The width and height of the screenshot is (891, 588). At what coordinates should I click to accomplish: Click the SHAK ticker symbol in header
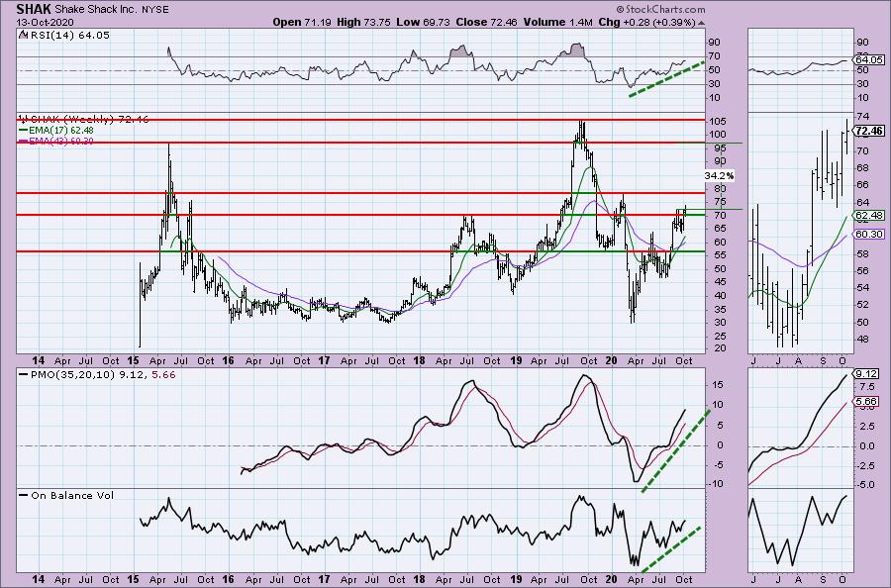(x=33, y=9)
